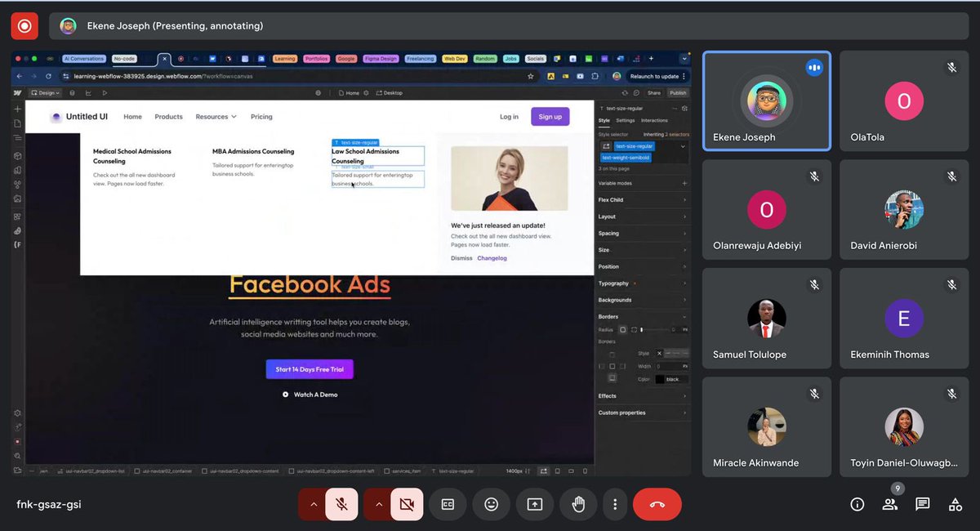Click the purple Sign up button
Viewport: 980px width, 531px height.
click(x=550, y=117)
